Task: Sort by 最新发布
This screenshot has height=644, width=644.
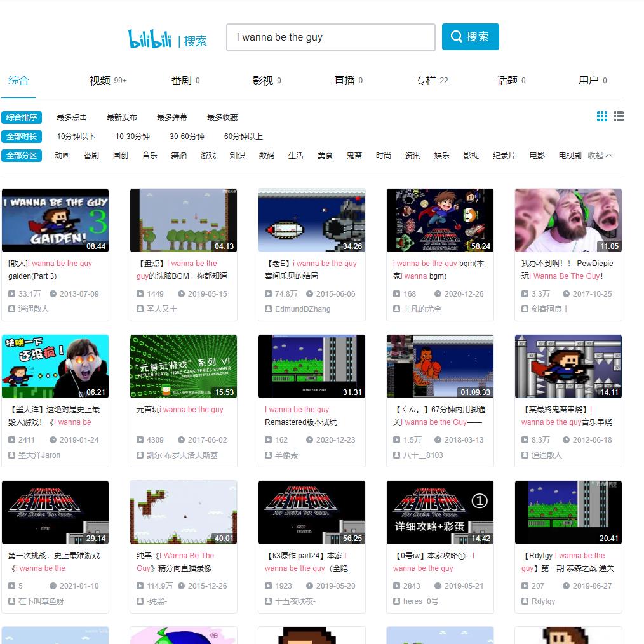Action: coord(122,117)
